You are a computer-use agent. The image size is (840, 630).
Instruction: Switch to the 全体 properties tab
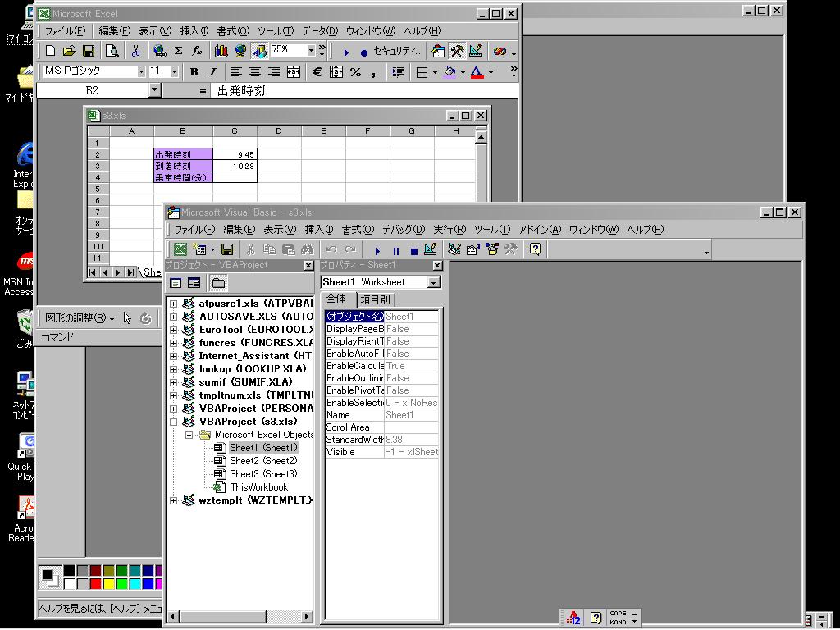(336, 299)
